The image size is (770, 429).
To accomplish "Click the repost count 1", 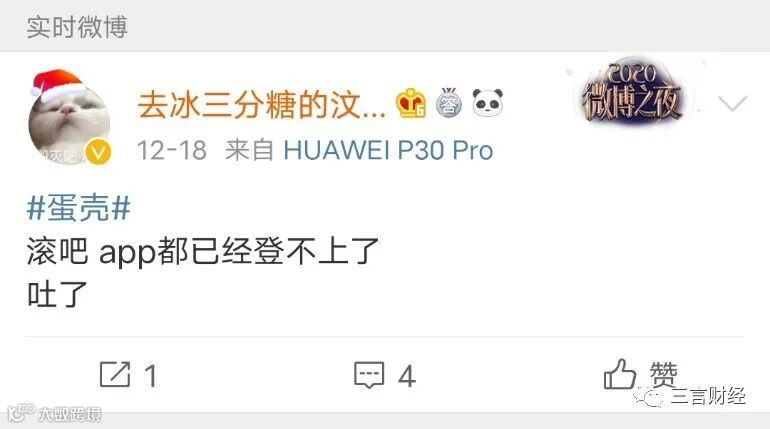I will click(x=151, y=376).
